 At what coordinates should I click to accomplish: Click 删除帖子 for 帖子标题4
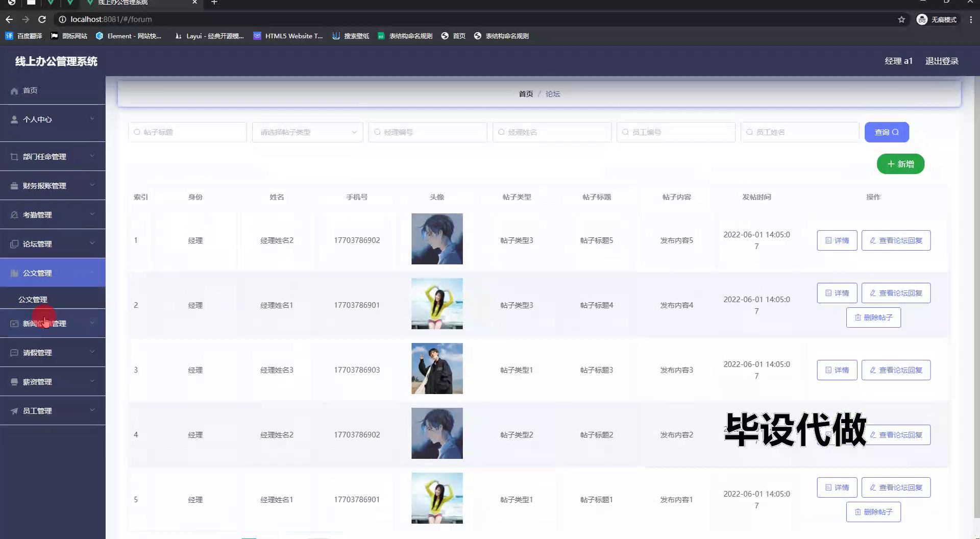pyautogui.click(x=873, y=317)
